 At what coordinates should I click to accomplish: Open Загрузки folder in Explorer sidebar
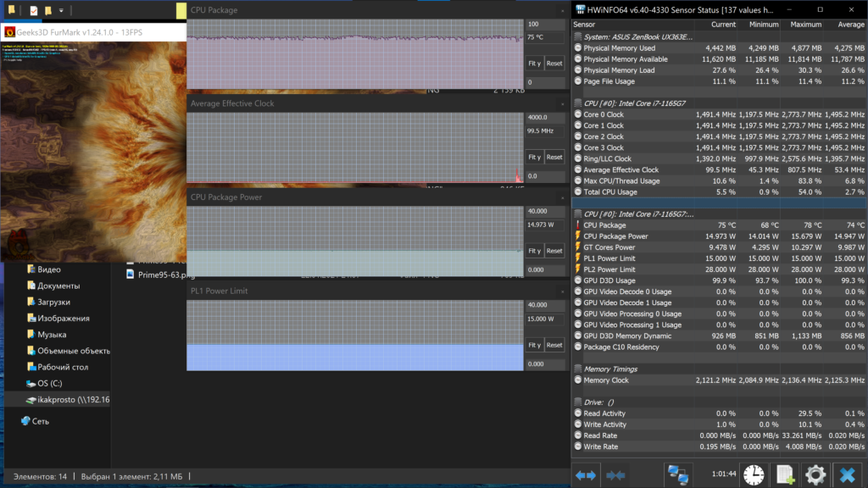pos(53,302)
